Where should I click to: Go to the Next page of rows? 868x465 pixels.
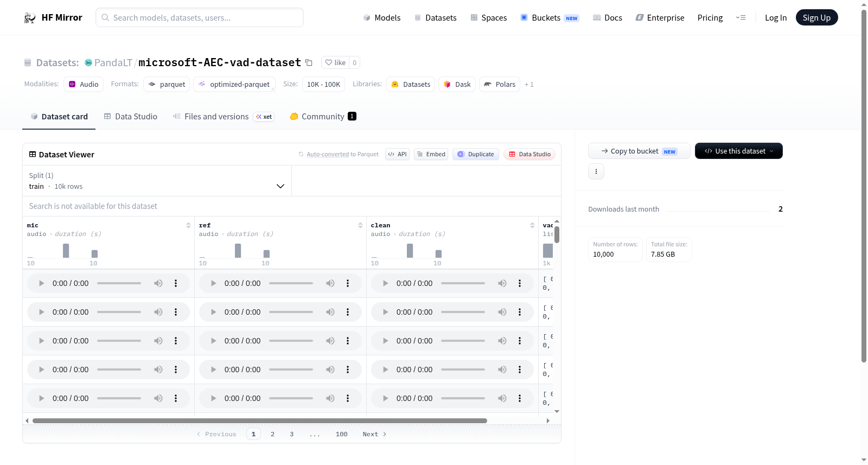coord(374,434)
